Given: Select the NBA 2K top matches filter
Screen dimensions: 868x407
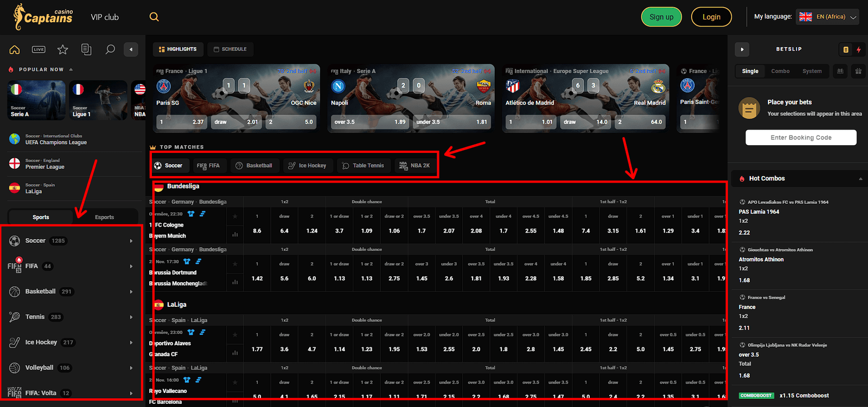Looking at the screenshot, I should click(415, 165).
